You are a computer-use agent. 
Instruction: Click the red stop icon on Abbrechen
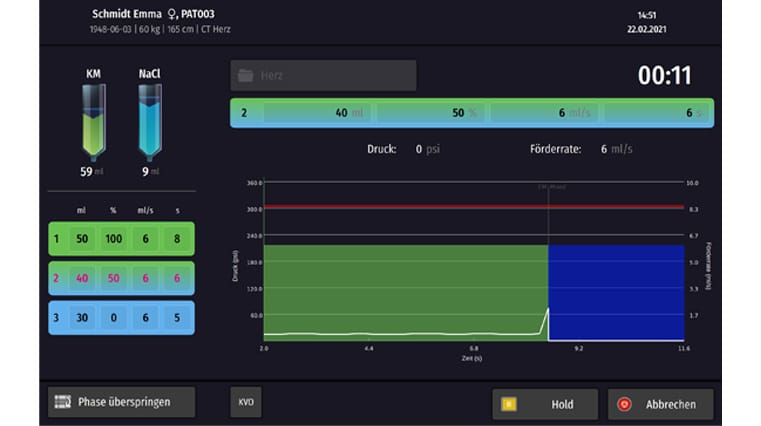pyautogui.click(x=625, y=404)
